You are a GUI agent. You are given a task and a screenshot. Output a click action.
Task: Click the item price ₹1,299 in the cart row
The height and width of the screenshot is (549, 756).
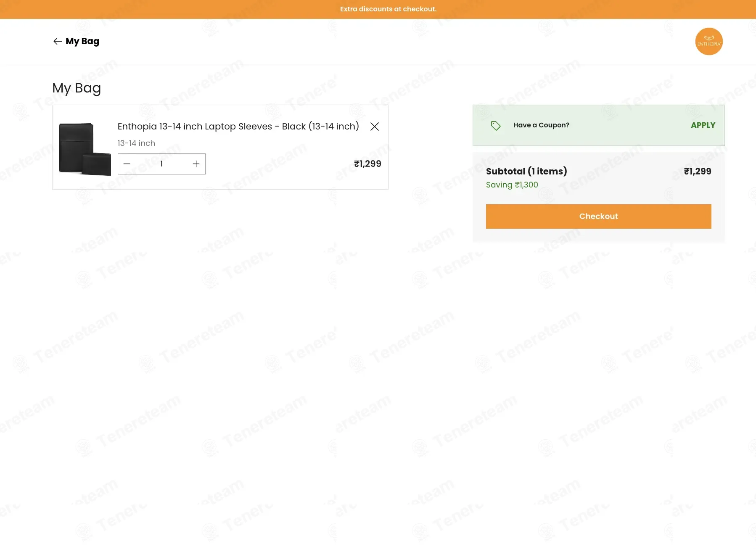(x=367, y=164)
